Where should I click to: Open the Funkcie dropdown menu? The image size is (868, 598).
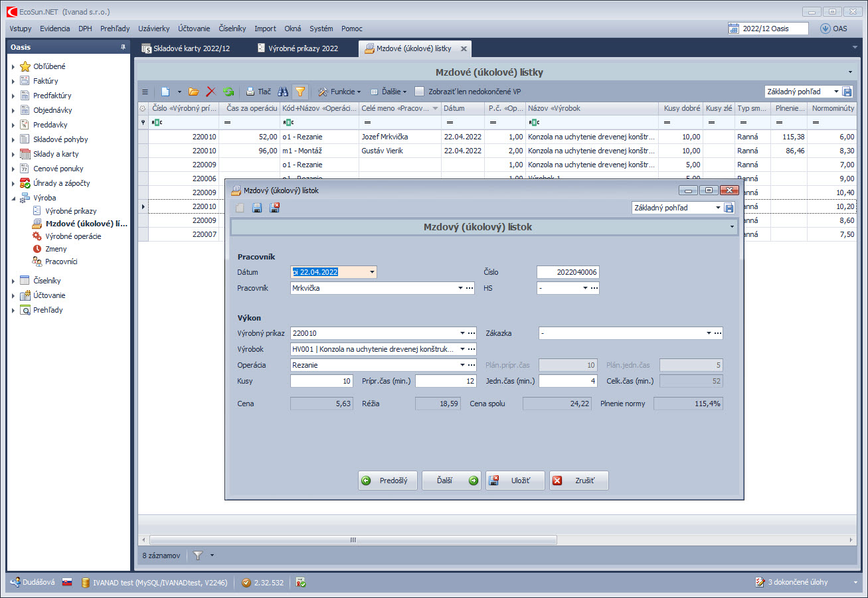point(339,92)
